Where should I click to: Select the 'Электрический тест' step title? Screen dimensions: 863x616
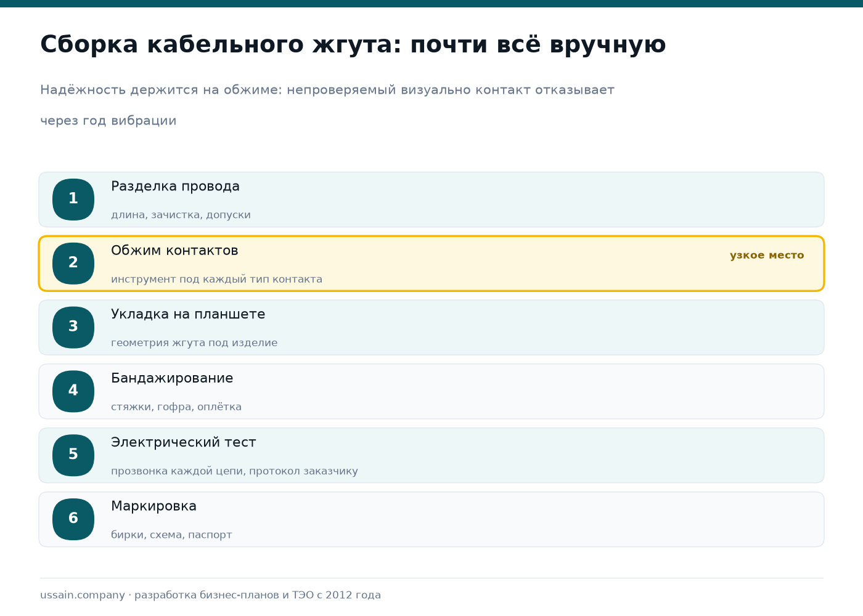point(183,442)
